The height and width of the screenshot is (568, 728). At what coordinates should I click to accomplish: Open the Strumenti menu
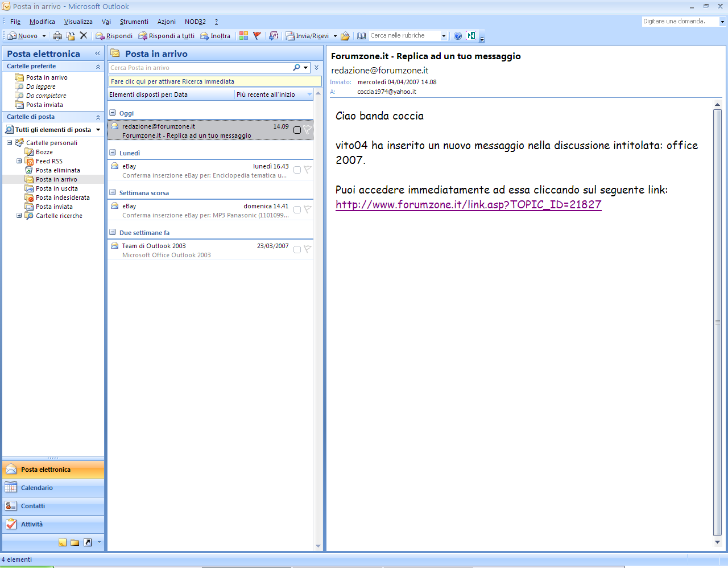click(134, 22)
